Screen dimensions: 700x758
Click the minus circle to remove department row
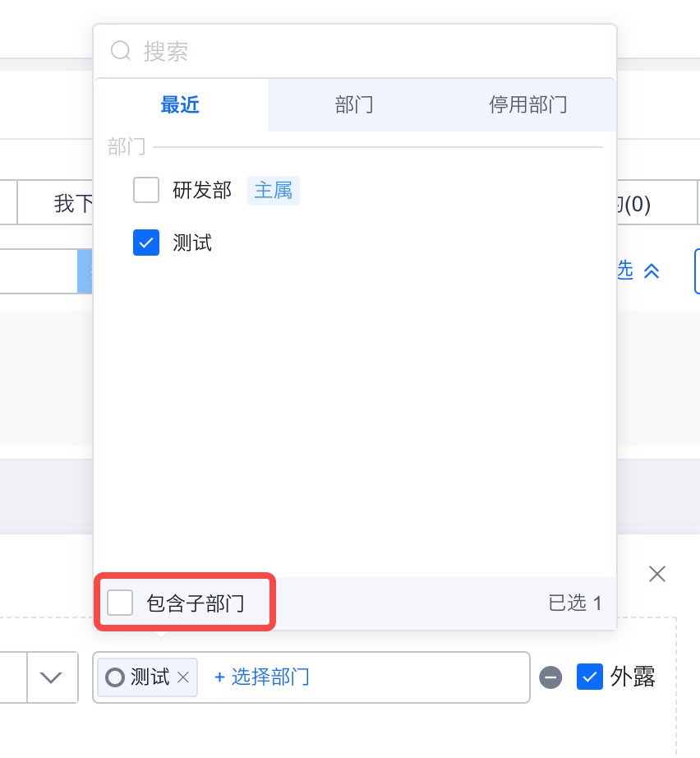coord(550,677)
